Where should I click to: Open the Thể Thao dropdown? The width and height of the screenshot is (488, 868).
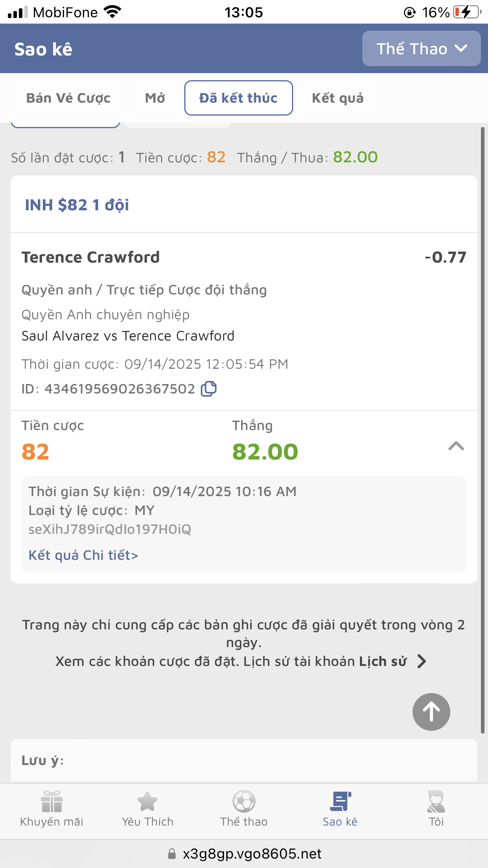pyautogui.click(x=421, y=49)
